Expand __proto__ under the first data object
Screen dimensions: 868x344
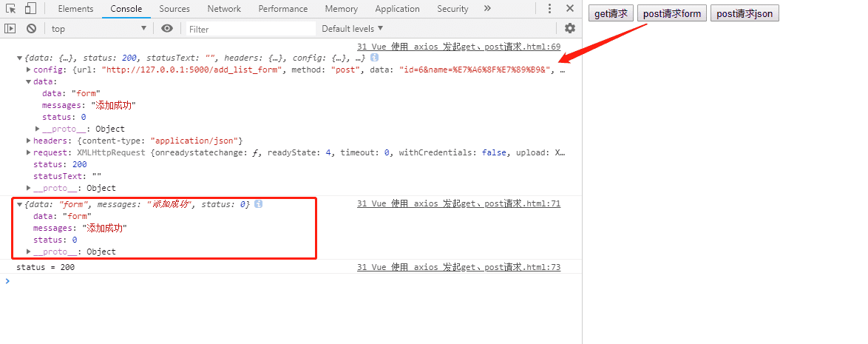(x=38, y=129)
